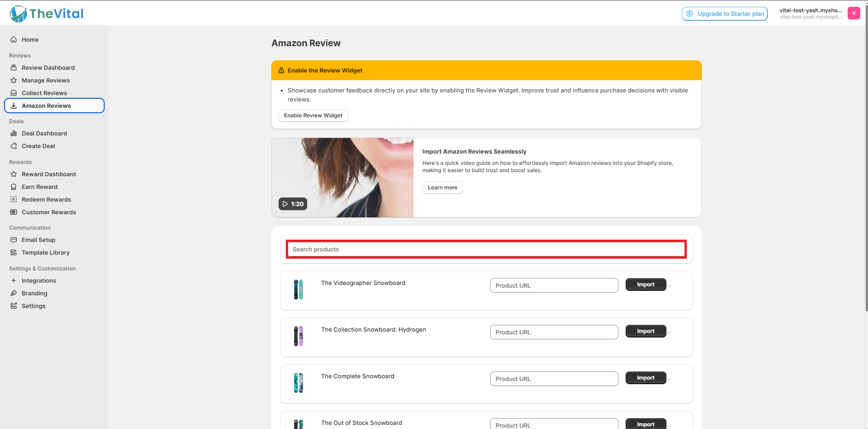Screen dimensions: 868x429
Task: Play the 1:20 video guide
Action: coord(293,204)
